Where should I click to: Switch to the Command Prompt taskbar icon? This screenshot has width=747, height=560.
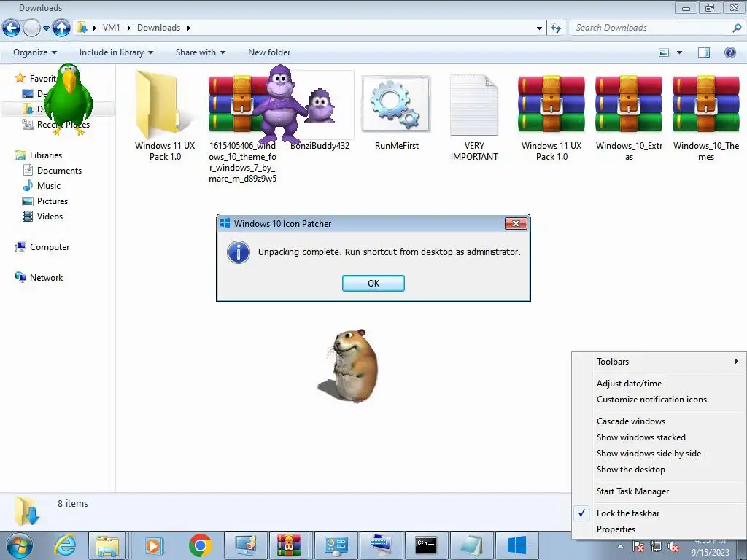coord(425,545)
